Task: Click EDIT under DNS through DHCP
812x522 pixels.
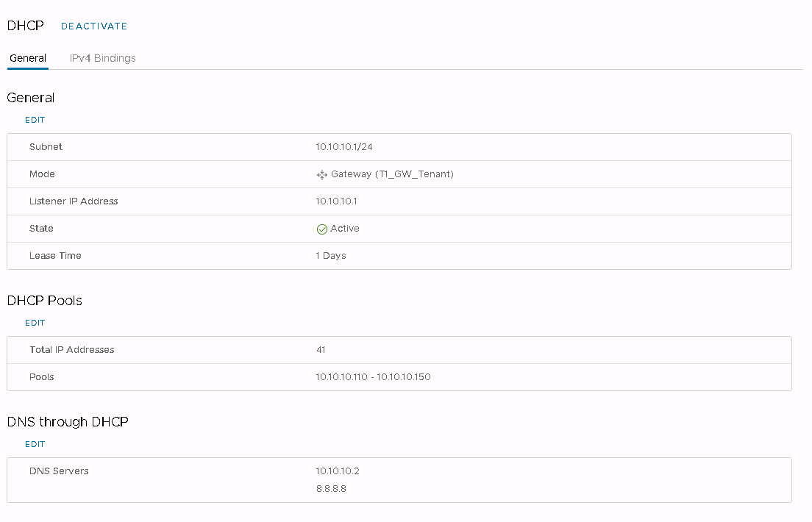Action: [35, 444]
